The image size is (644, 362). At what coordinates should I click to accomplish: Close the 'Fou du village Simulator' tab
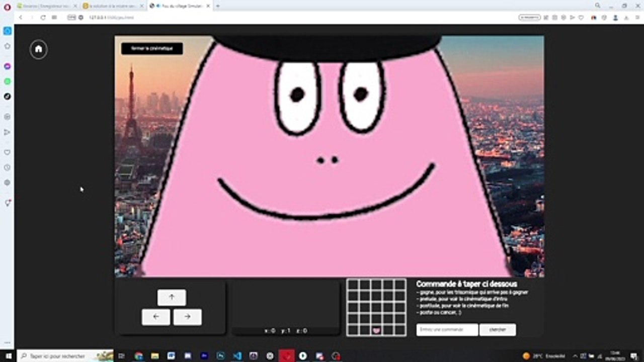coord(208,6)
